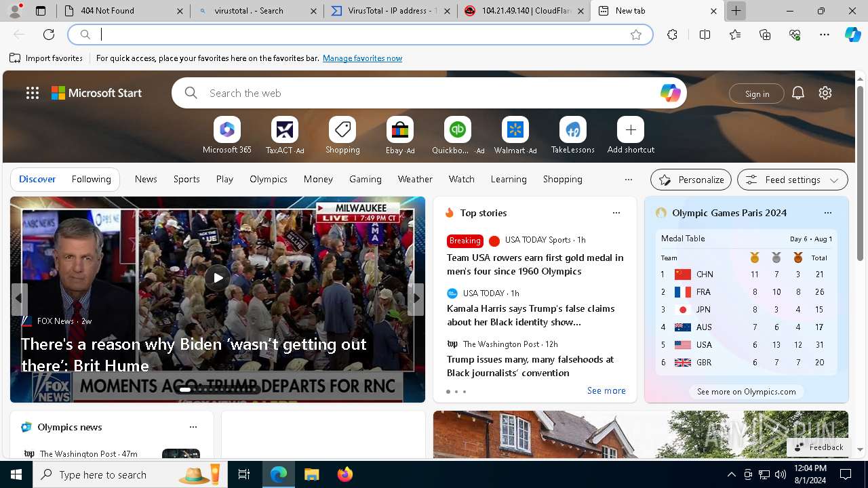Click See more on Olympics.com
Viewport: 868px width, 488px height.
[747, 391]
